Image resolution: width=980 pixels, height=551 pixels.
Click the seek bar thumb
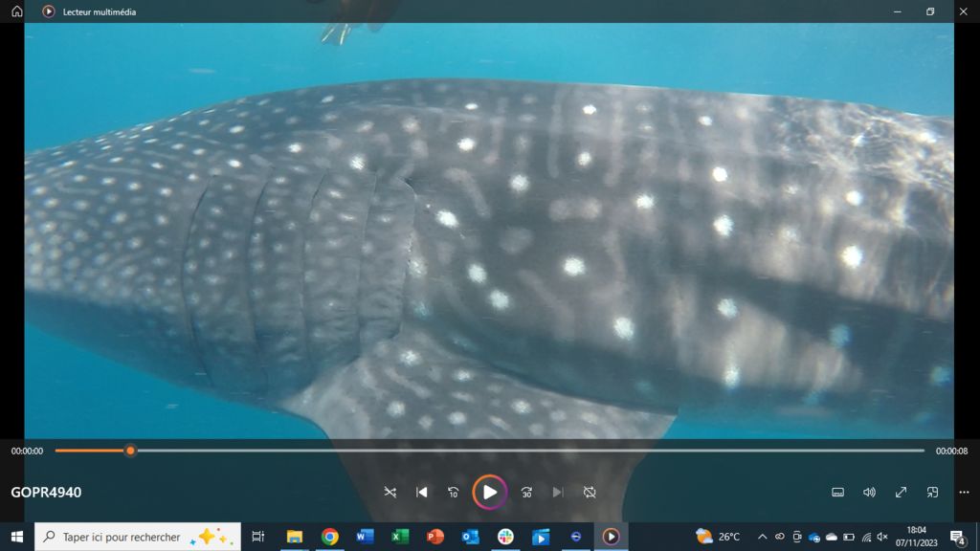(130, 451)
